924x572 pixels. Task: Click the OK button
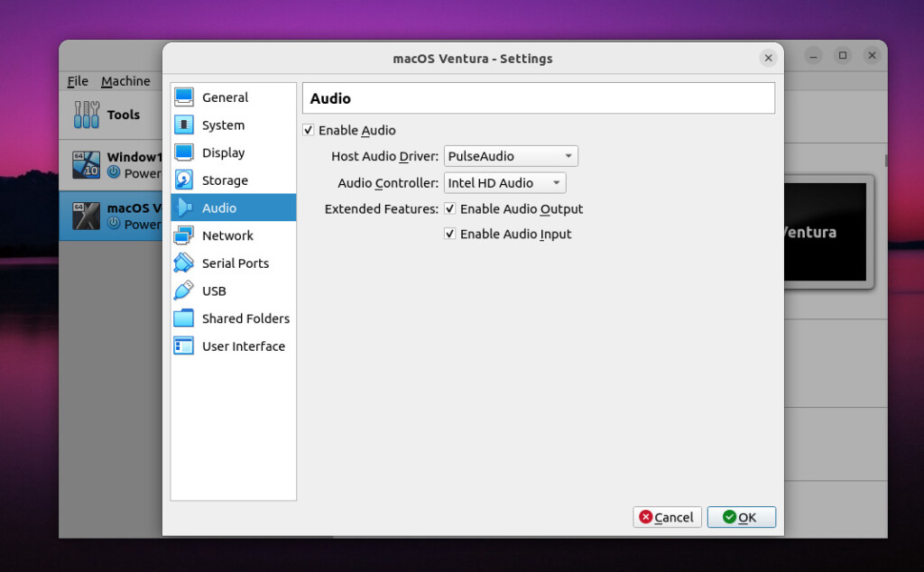[x=741, y=517]
